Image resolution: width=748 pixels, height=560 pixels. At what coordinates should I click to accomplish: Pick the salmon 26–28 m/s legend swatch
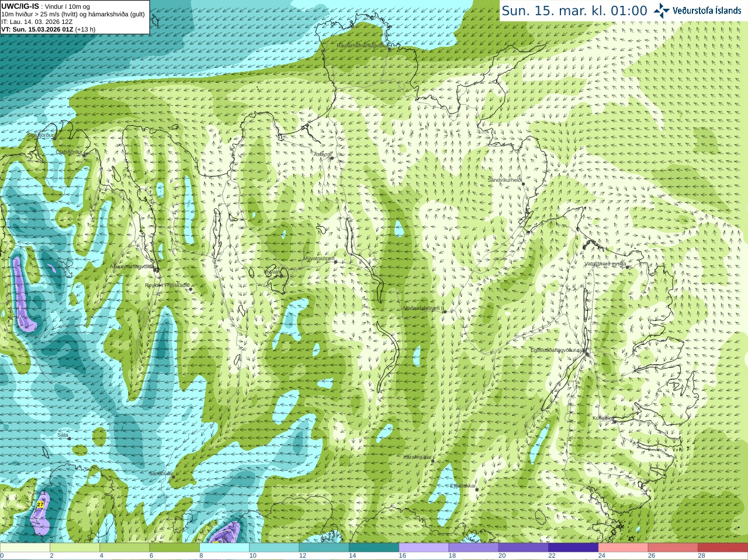click(x=673, y=548)
